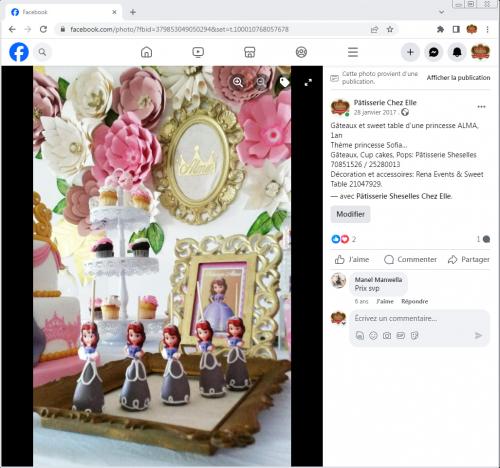500x468 pixels.
Task: Open the Chrome three-dot menu
Action: tap(487, 29)
